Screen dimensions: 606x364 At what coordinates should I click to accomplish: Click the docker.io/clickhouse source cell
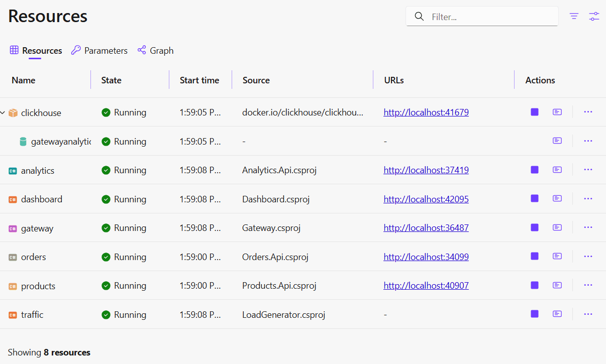302,112
